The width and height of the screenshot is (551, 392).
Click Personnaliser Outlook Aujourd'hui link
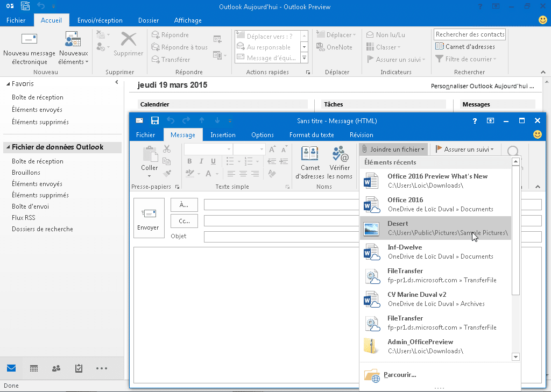point(483,86)
